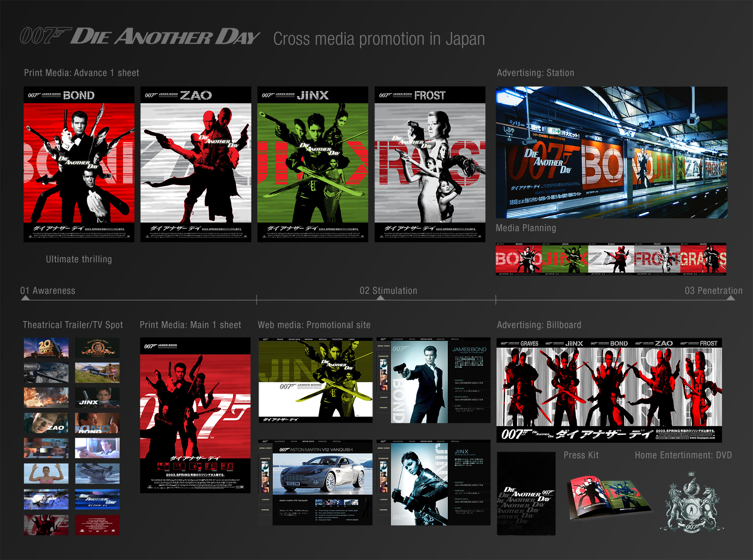Click the "Press Kit" label
753x560 pixels.
click(x=581, y=455)
